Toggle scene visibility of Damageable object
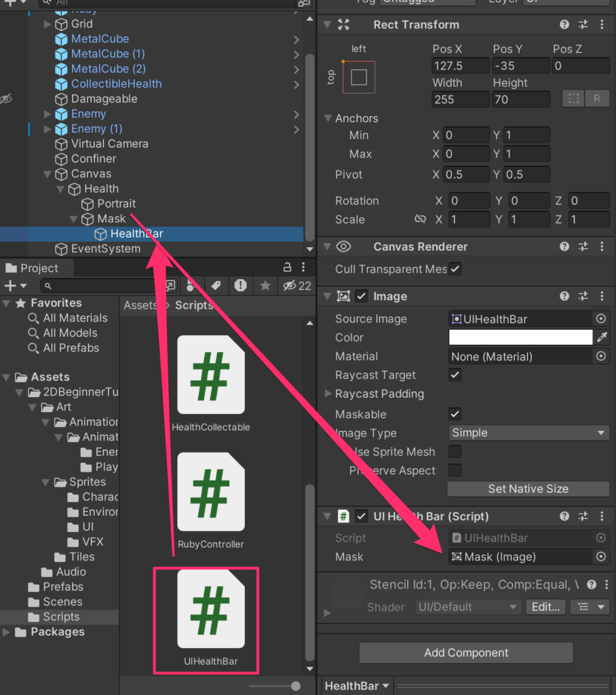 6,99
